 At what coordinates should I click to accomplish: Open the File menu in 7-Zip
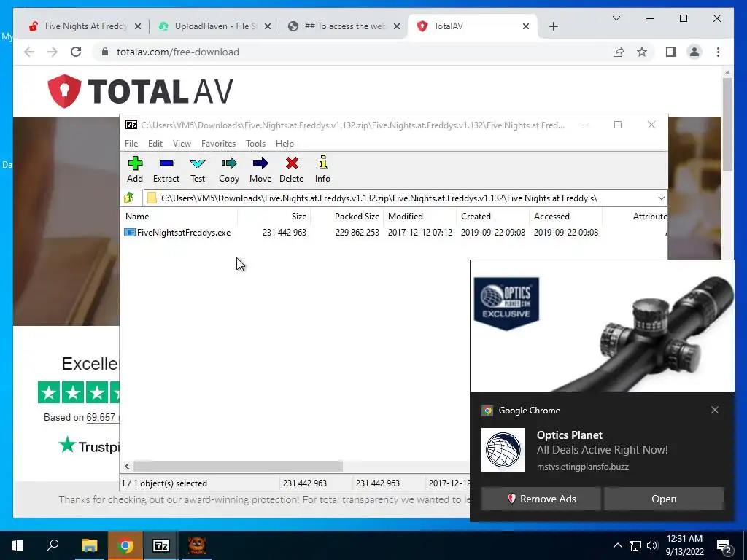tap(131, 144)
